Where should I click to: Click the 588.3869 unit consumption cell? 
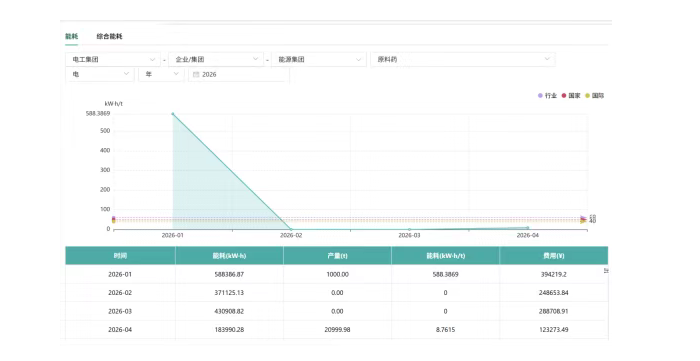(445, 274)
